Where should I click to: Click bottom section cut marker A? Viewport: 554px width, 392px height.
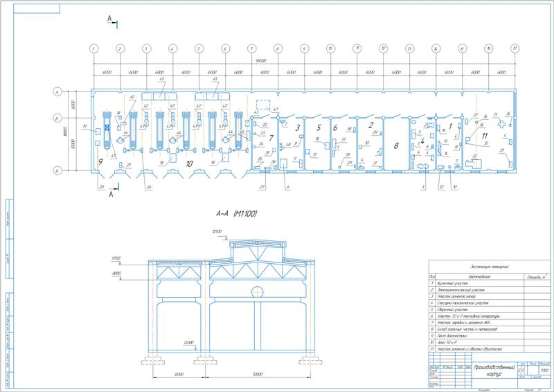click(x=111, y=194)
